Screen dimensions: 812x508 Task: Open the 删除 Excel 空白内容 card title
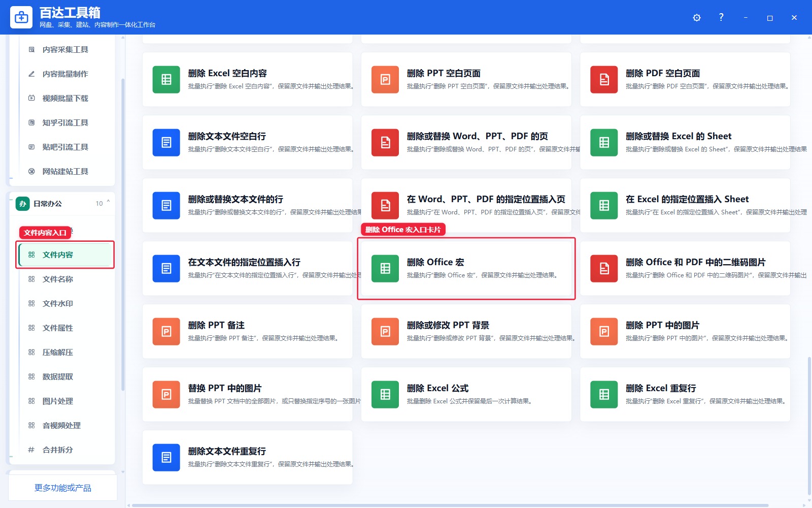point(227,73)
